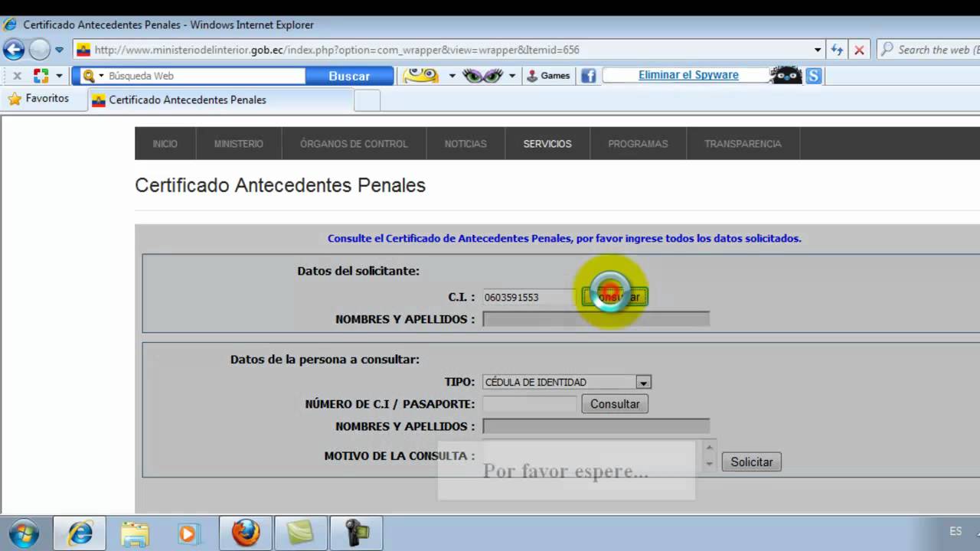Open the Eliminar el Spyware link
Viewport: 980px width, 551px height.
click(x=688, y=75)
